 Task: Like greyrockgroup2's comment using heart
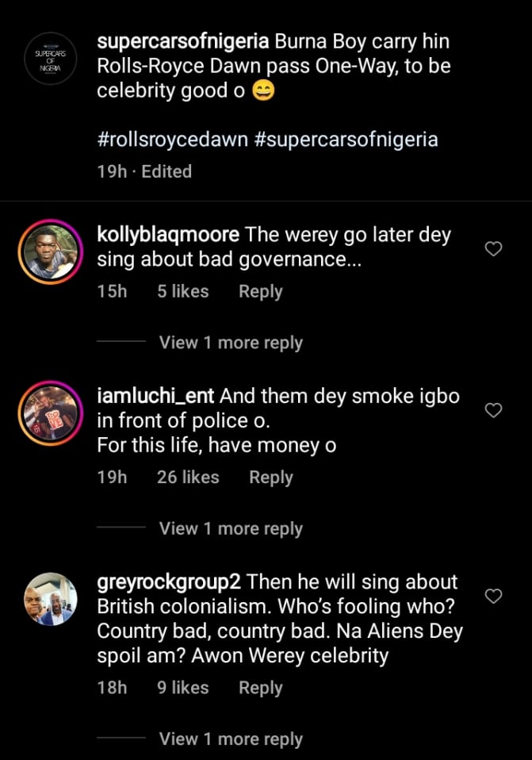(493, 596)
